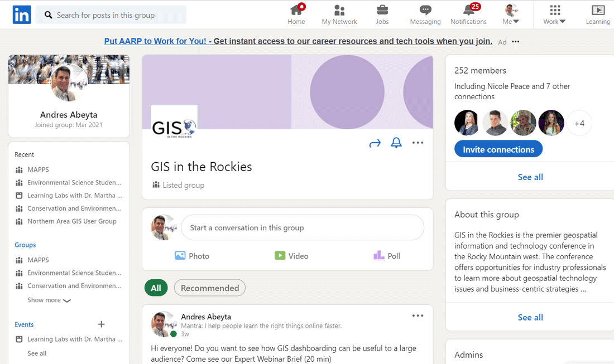See all of About this group

530,318
